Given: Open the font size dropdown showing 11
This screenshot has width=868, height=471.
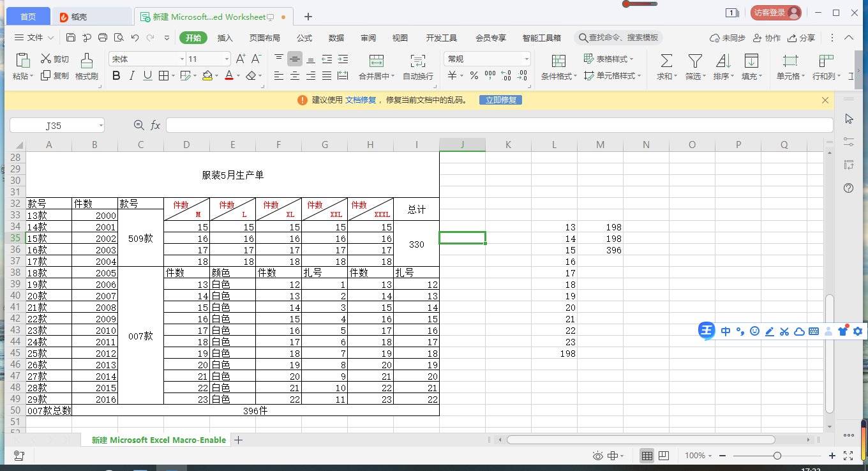Looking at the screenshot, I should pyautogui.click(x=227, y=59).
